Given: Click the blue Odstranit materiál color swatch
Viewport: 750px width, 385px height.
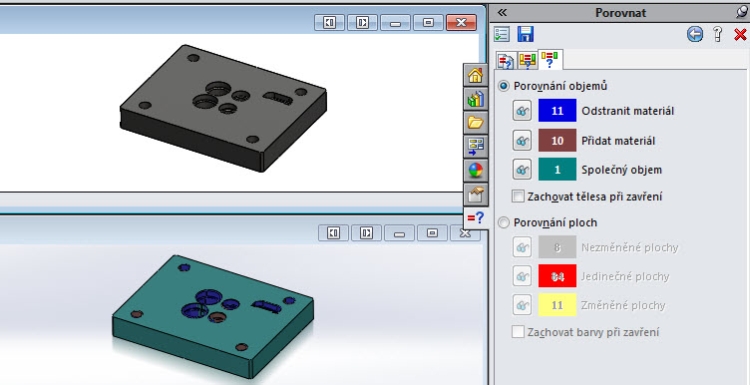Looking at the screenshot, I should click(557, 111).
